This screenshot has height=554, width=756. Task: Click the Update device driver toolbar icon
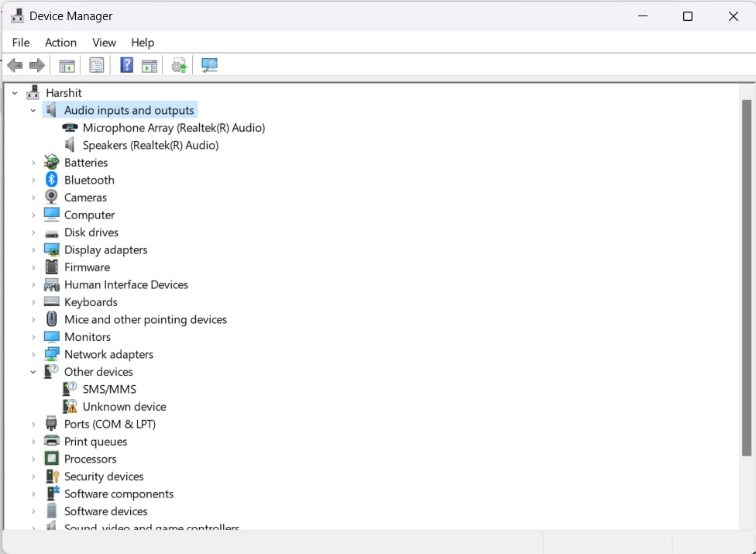180,66
